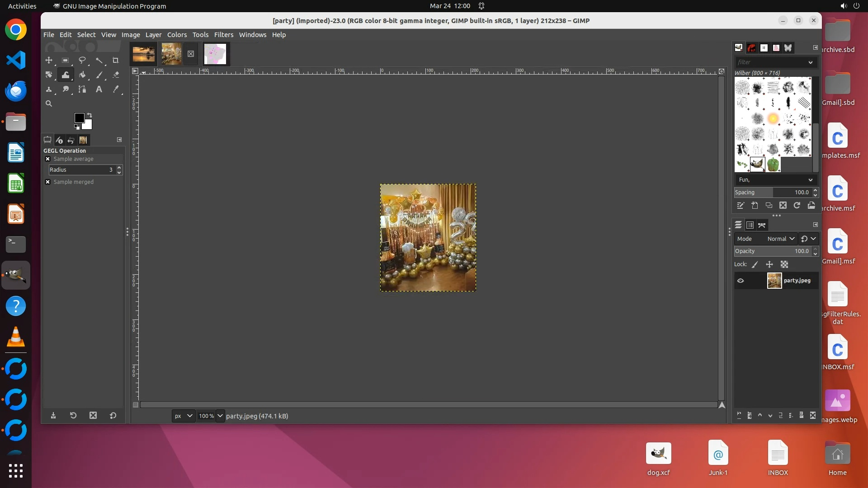Switch to the sunset image thumbnail tab

click(144, 54)
